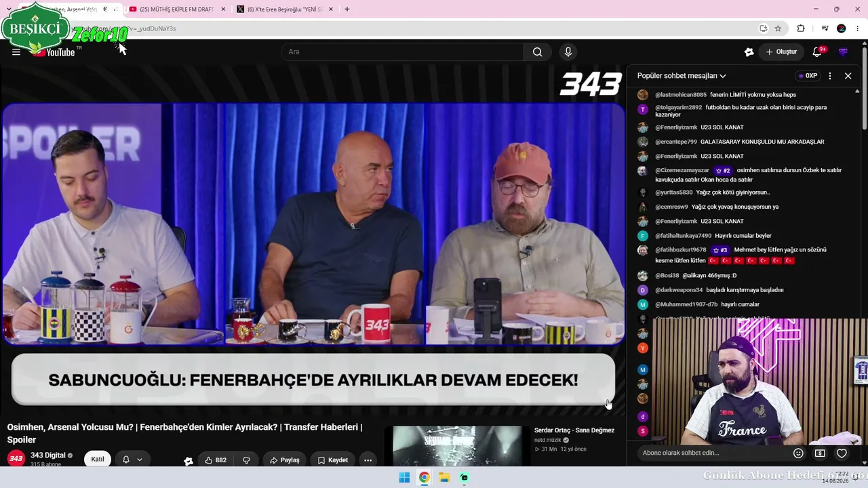This screenshot has height=488, width=868.
Task: Save the video with Kaydet
Action: [x=333, y=460]
